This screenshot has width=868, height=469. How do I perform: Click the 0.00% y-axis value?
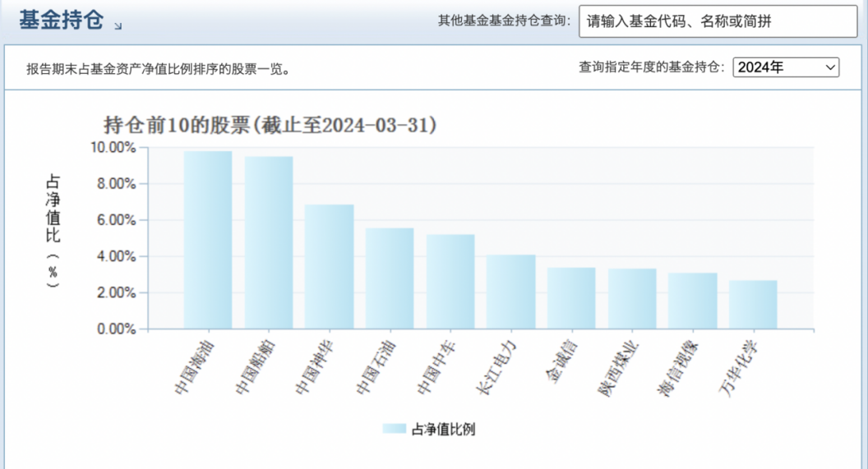coord(116,329)
